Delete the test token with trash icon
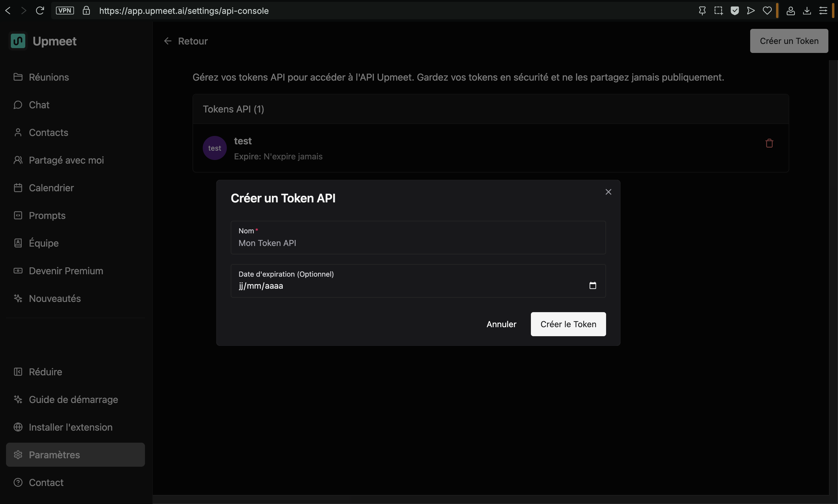This screenshot has height=504, width=838. (x=769, y=143)
